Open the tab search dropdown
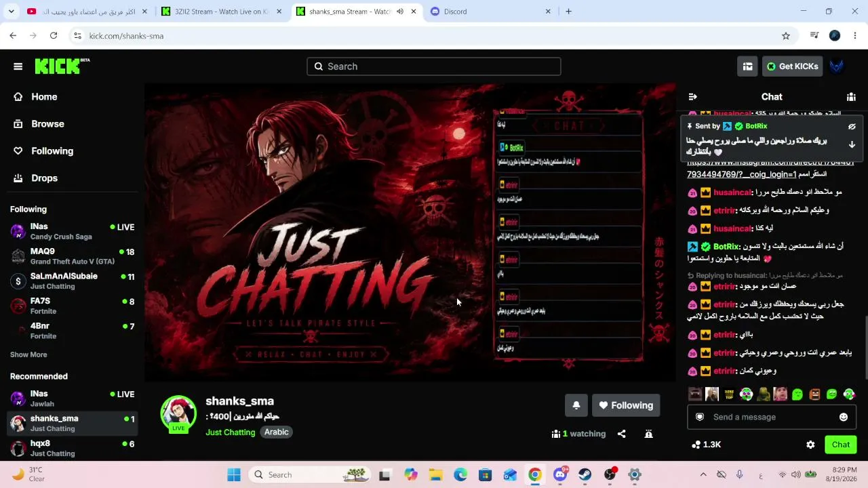This screenshot has height=488, width=868. click(x=11, y=12)
